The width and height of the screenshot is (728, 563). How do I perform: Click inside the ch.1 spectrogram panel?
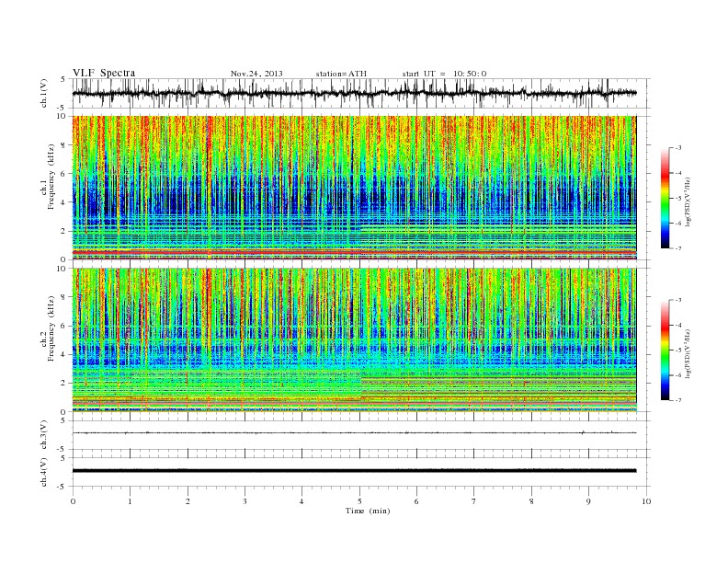[x=354, y=188]
